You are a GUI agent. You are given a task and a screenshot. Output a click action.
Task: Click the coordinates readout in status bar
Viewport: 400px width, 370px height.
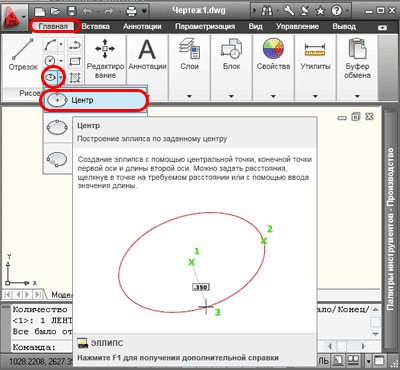[x=40, y=361]
